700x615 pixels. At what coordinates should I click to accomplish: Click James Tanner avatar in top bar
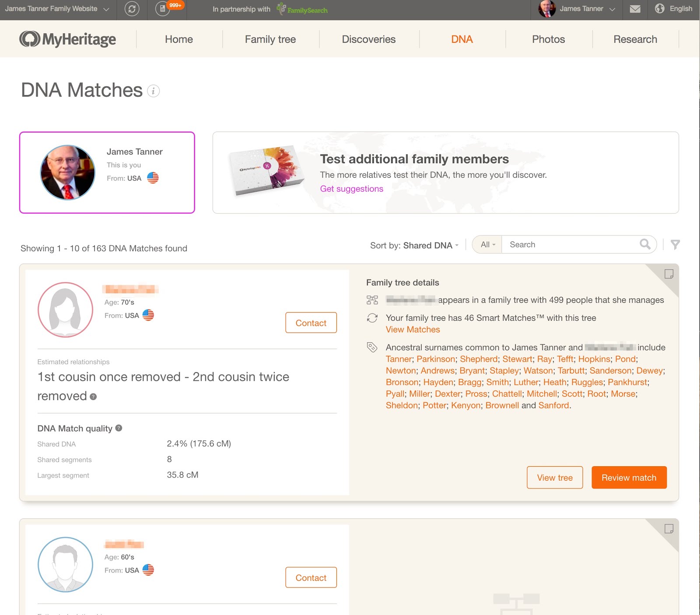coord(547,9)
